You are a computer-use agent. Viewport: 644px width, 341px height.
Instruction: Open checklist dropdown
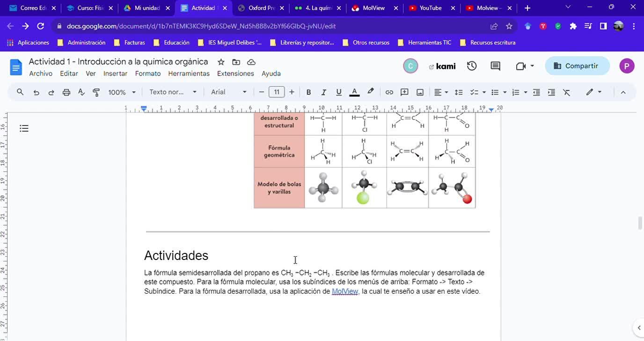pyautogui.click(x=478, y=92)
